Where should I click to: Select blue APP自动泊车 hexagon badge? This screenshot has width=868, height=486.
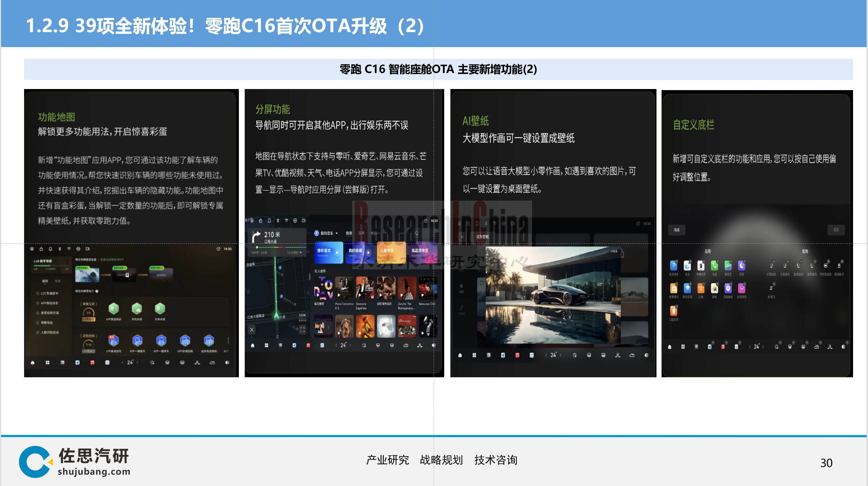coord(113,340)
